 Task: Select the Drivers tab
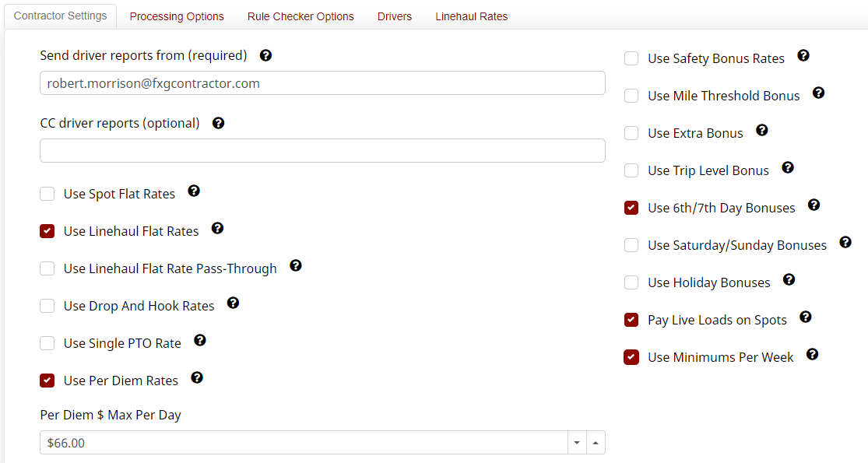pyautogui.click(x=395, y=16)
